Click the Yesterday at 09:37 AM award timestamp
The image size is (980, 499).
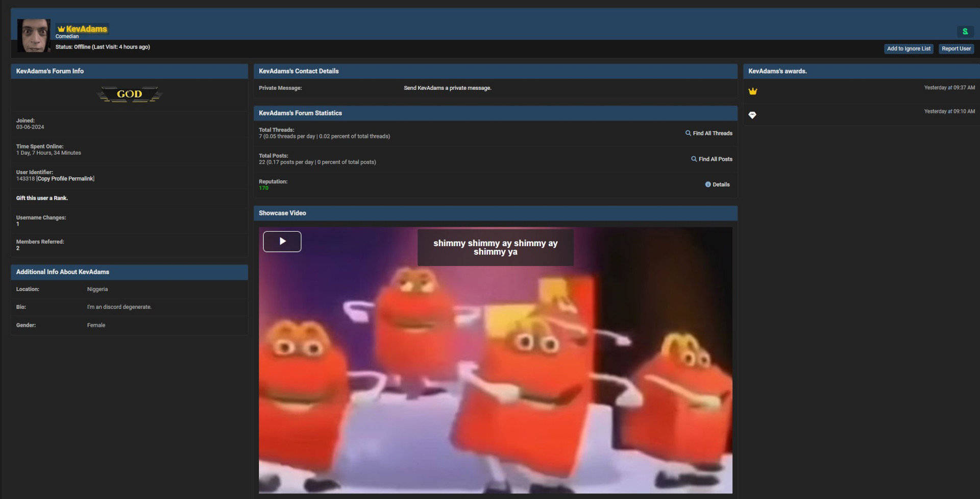click(x=949, y=88)
